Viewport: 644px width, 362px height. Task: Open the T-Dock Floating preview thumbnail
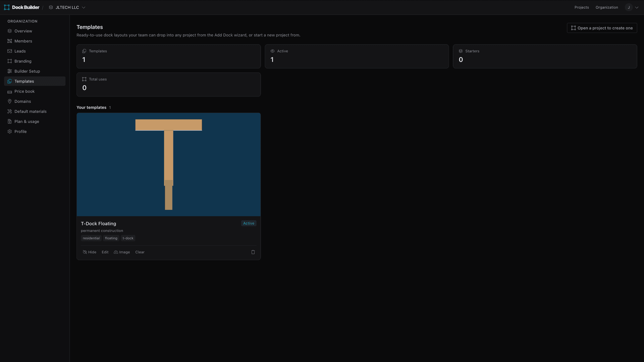(x=168, y=164)
